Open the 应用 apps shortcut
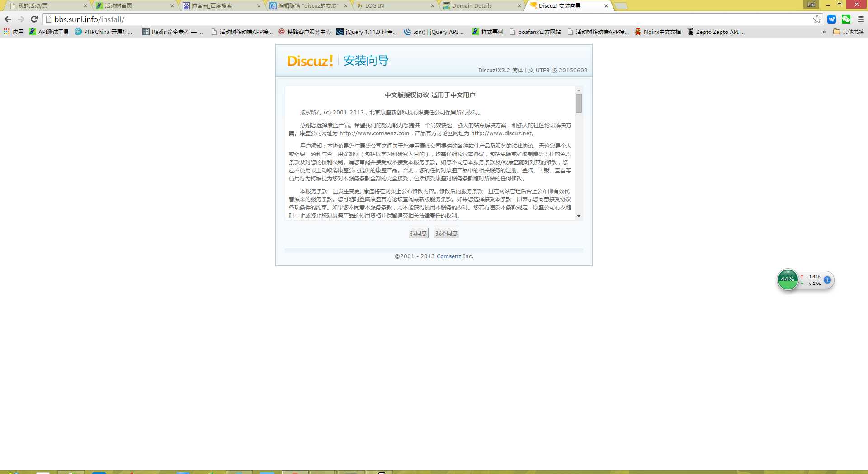The height and width of the screenshot is (474, 868). pos(13,32)
